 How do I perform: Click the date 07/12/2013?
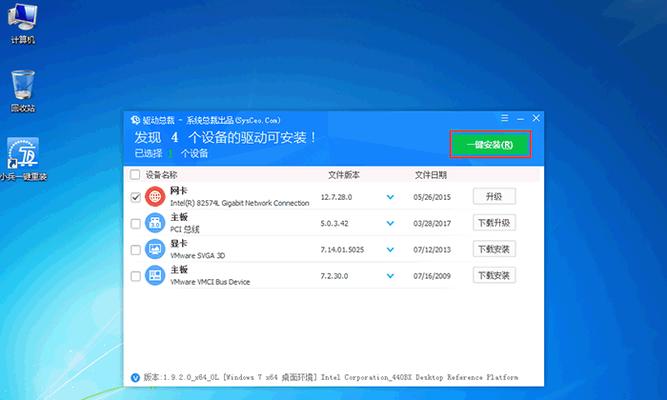(x=432, y=250)
